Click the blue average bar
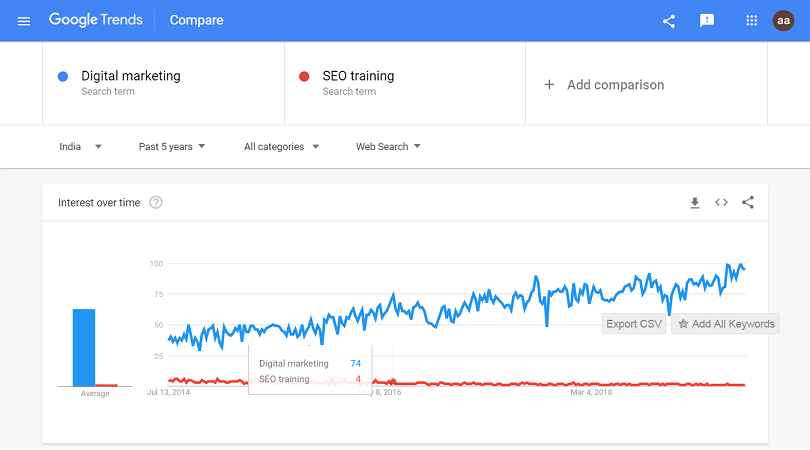 click(84, 347)
